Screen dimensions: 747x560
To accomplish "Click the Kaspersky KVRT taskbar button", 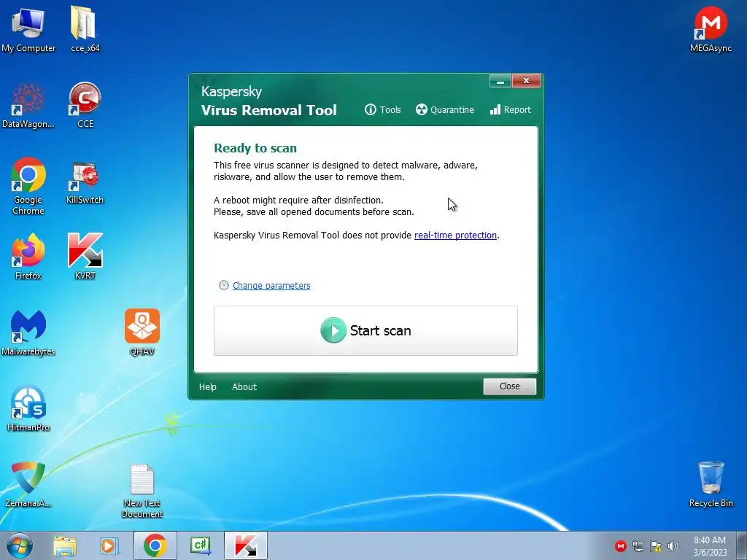I will pyautogui.click(x=245, y=545).
